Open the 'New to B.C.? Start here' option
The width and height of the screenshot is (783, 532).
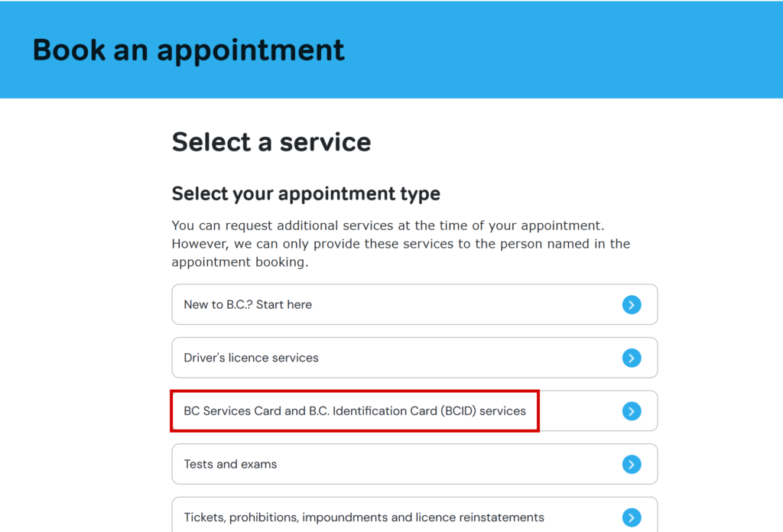[x=414, y=304]
